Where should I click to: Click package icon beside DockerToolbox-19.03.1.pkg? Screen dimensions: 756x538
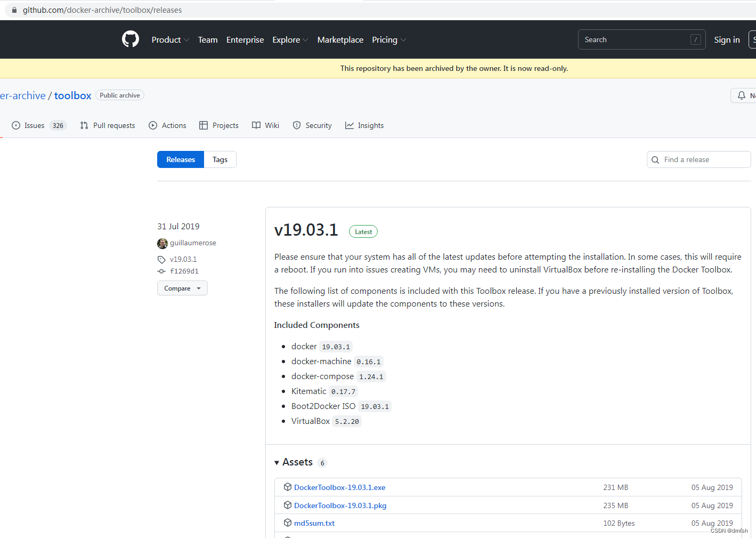pyautogui.click(x=288, y=505)
